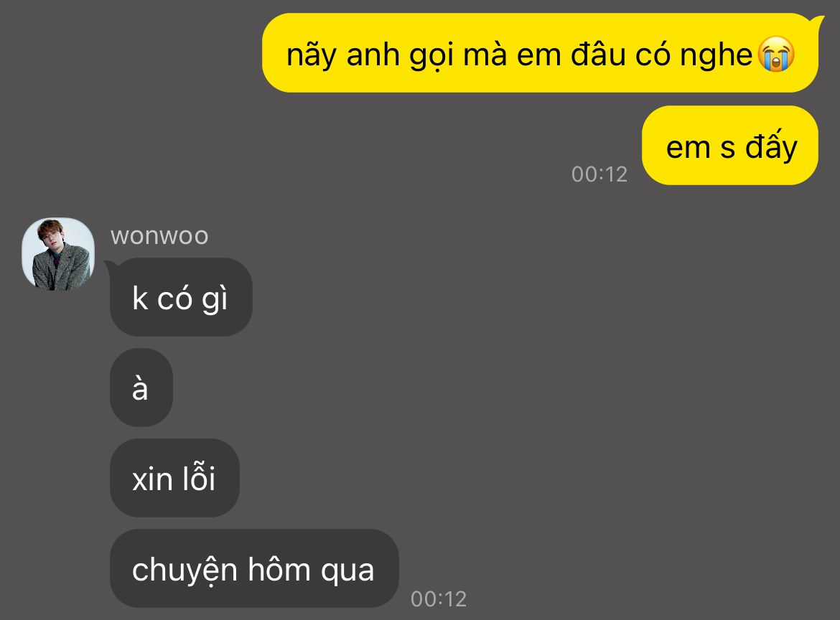Select the 'em s đấy' message bubble

[730, 145]
